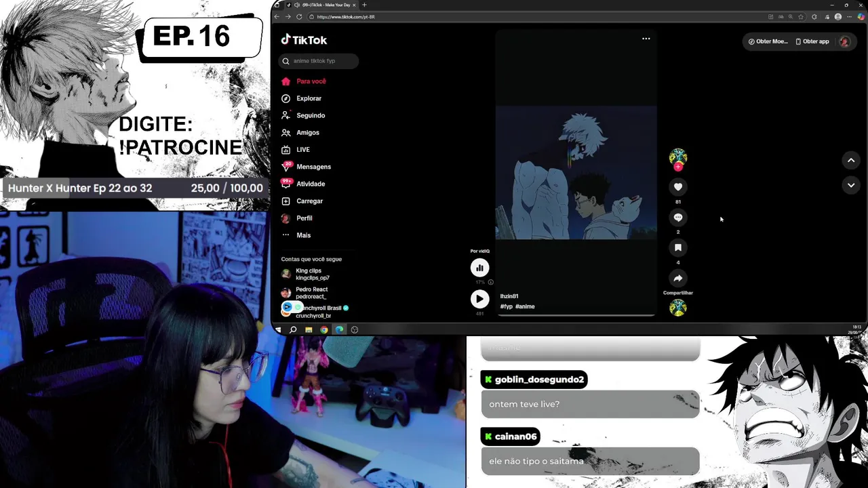Focus the TikTok search field
This screenshot has width=868, height=488.
pos(319,61)
